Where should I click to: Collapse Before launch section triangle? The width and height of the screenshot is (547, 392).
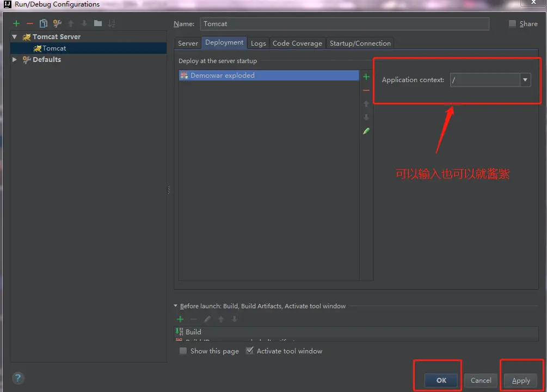tap(175, 306)
